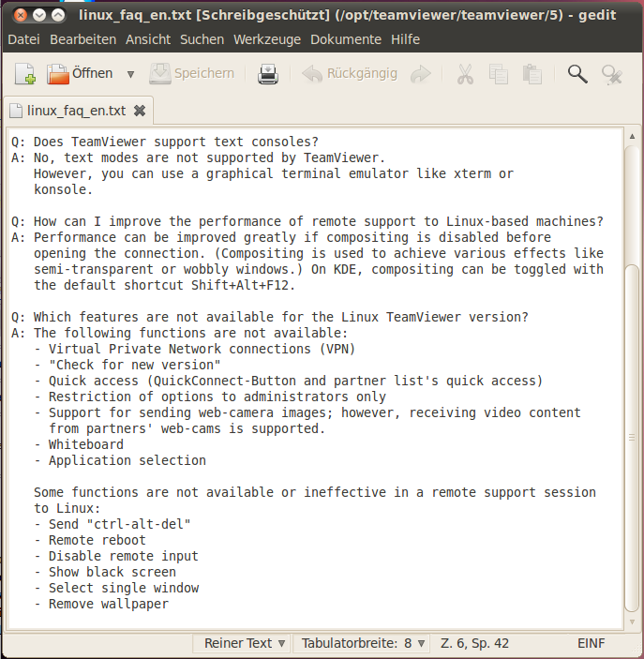
Task: Close the linux_faq_en.txt tab
Action: [x=140, y=111]
